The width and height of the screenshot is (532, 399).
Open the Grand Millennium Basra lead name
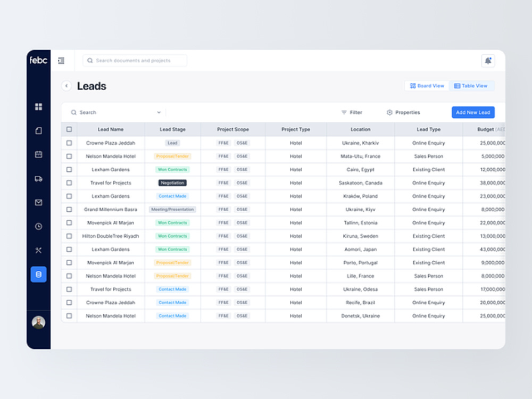click(111, 209)
